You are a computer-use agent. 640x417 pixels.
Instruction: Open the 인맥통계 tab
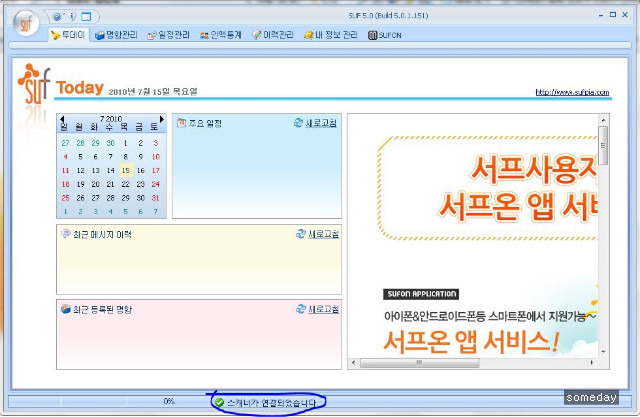220,35
